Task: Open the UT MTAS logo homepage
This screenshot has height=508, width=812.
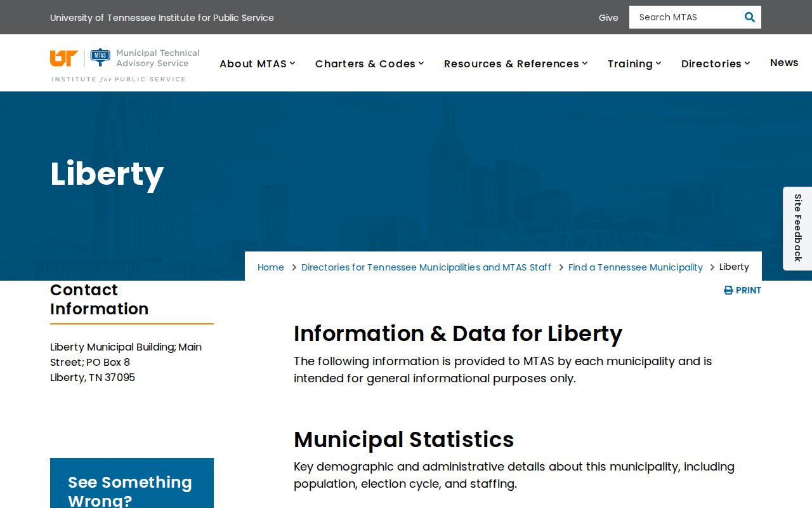Action: click(125, 65)
